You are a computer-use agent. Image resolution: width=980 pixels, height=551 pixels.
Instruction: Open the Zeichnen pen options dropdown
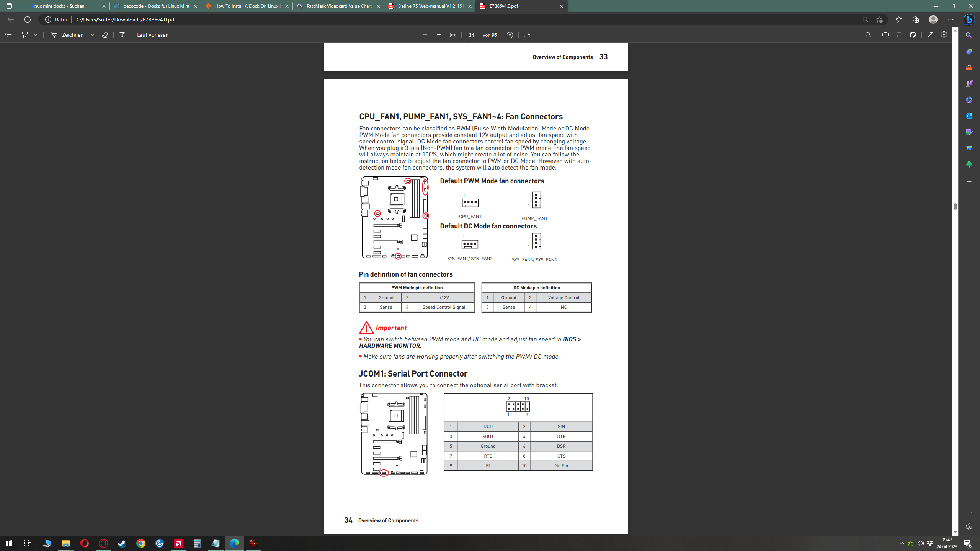click(x=93, y=35)
